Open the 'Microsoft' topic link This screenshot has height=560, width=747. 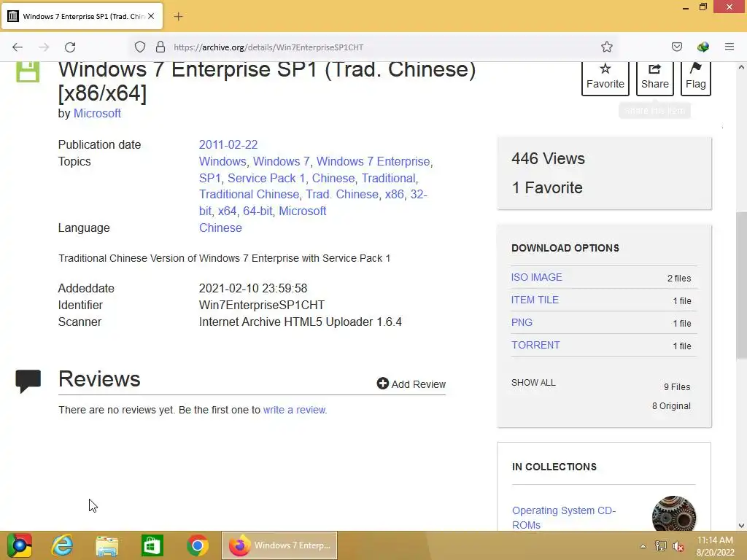point(303,211)
